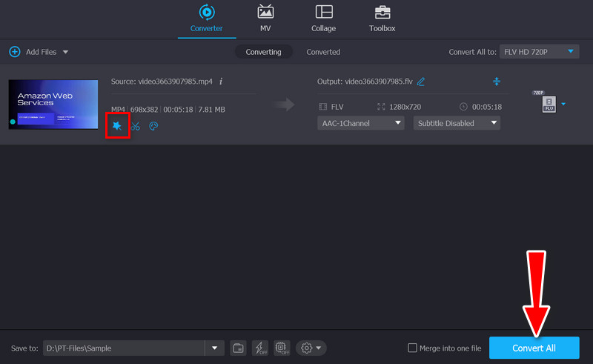Expand the AAC-1Channel audio dropdown
593x364 pixels.
pyautogui.click(x=361, y=123)
